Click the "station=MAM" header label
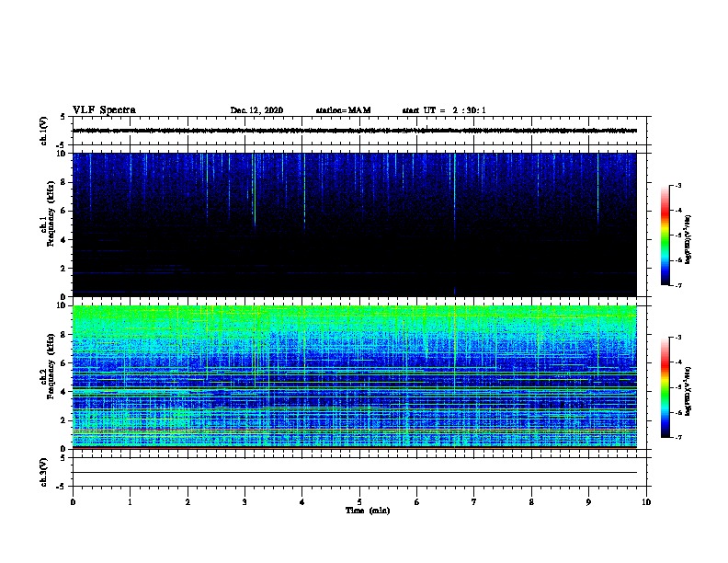 tap(343, 110)
